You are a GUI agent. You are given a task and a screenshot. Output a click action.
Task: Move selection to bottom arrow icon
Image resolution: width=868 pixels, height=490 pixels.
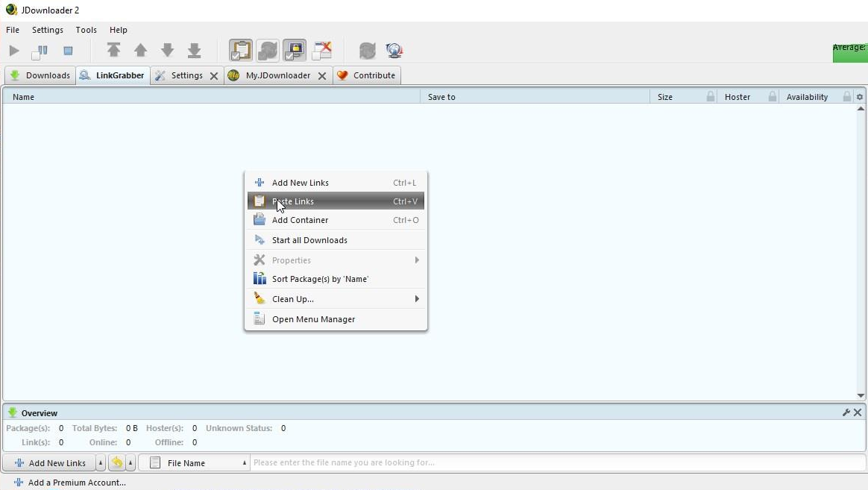click(195, 51)
